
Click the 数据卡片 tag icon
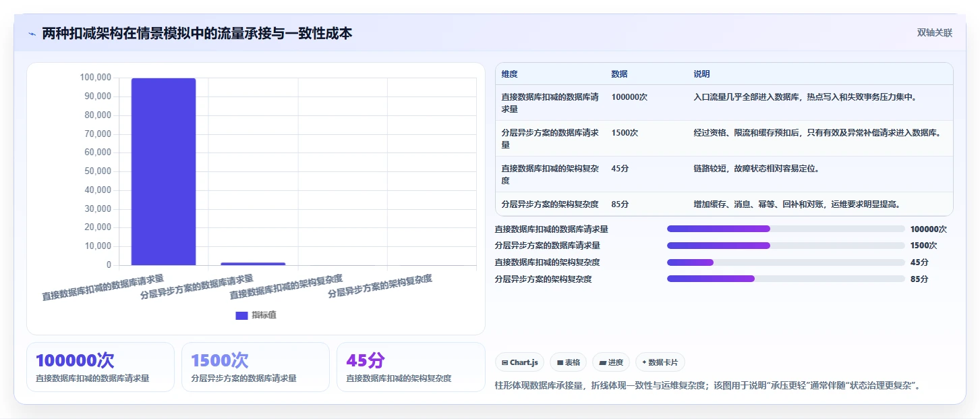coord(644,362)
